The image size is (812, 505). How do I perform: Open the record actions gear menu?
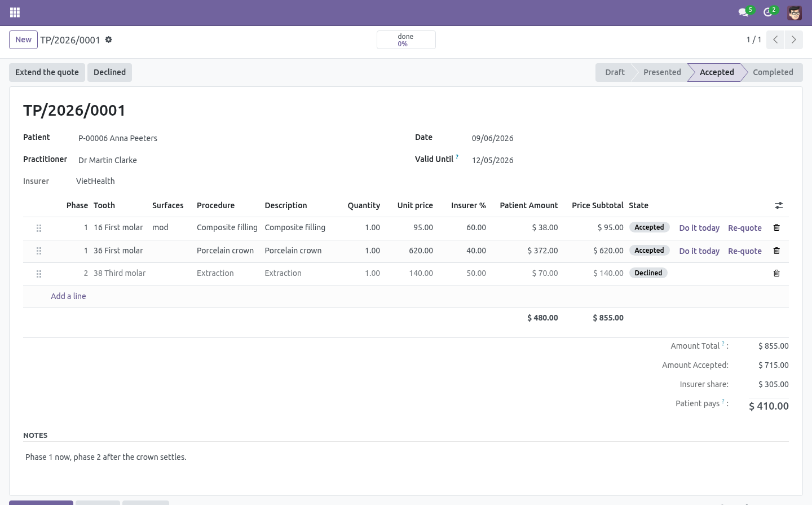(x=109, y=40)
